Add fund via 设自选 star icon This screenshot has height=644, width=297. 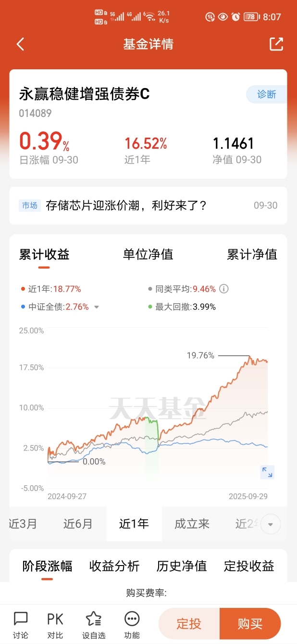93,625
